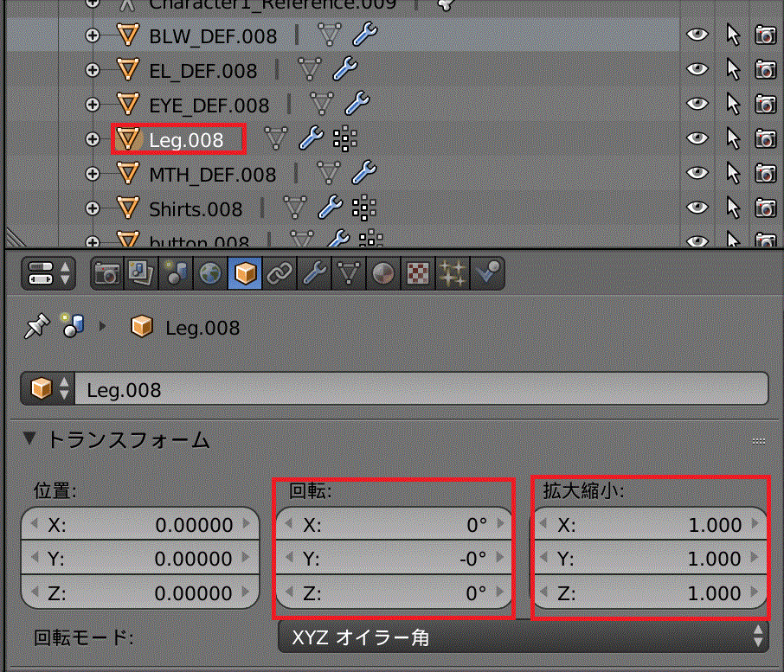784x672 pixels.
Task: Collapse the トランスフォーム panel
Action: tap(31, 438)
